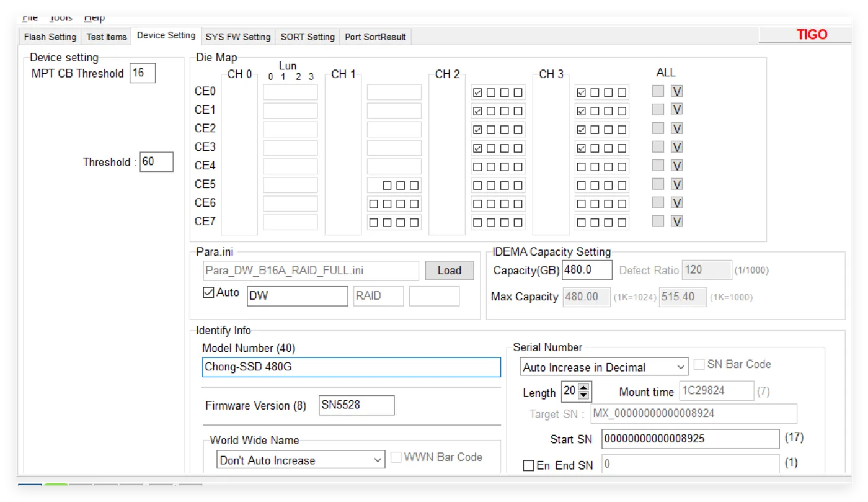Enable the En End SN checkbox

(x=528, y=465)
